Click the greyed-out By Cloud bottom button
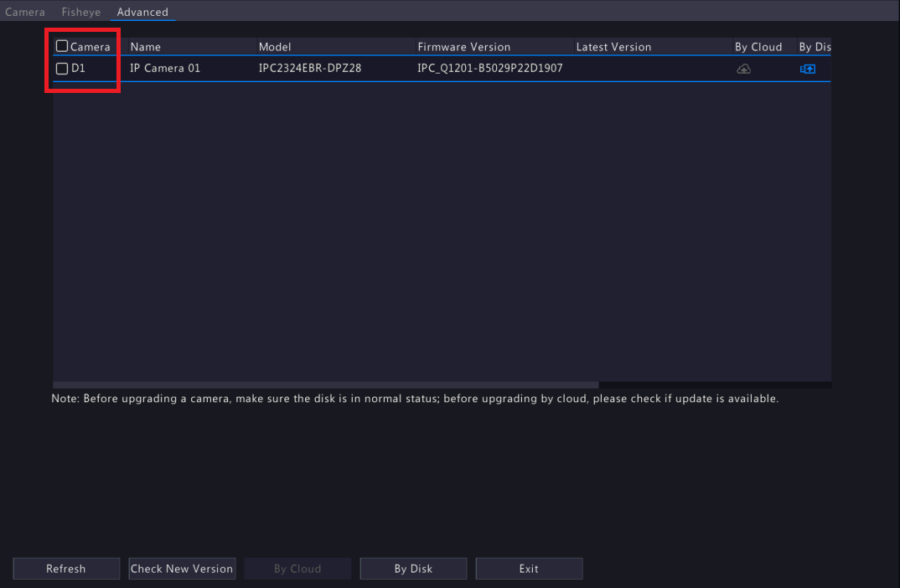The width and height of the screenshot is (900, 588). [297, 569]
